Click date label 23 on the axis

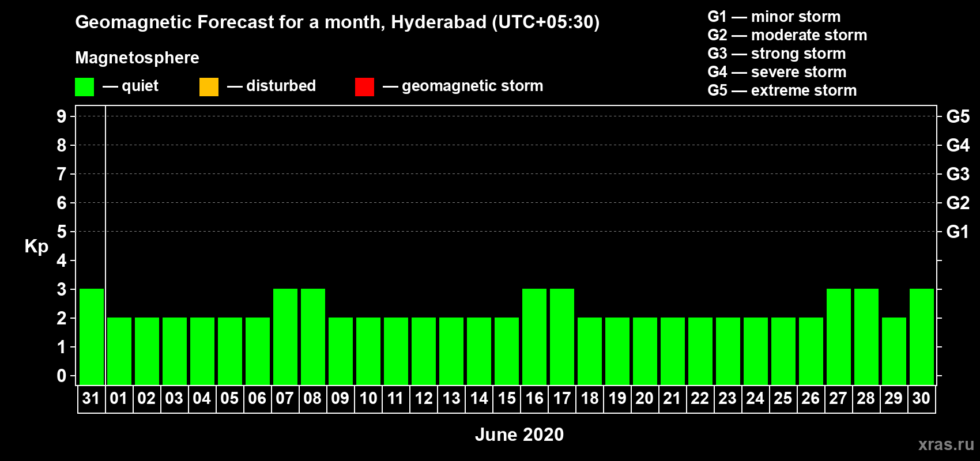coord(728,398)
